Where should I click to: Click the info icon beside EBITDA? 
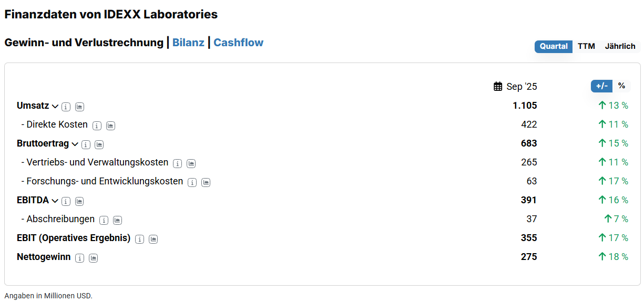pos(66,201)
